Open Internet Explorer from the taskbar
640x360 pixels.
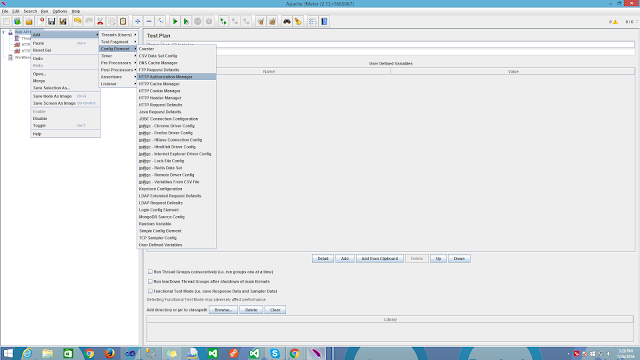pyautogui.click(x=27, y=353)
